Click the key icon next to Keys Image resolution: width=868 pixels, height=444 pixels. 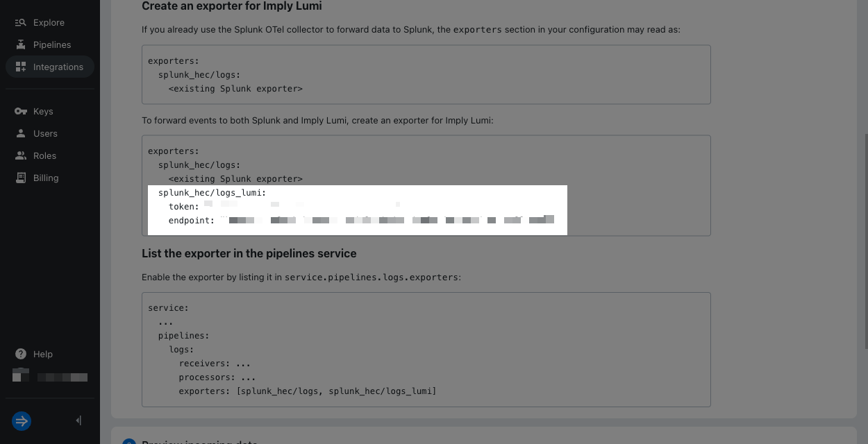pos(20,111)
